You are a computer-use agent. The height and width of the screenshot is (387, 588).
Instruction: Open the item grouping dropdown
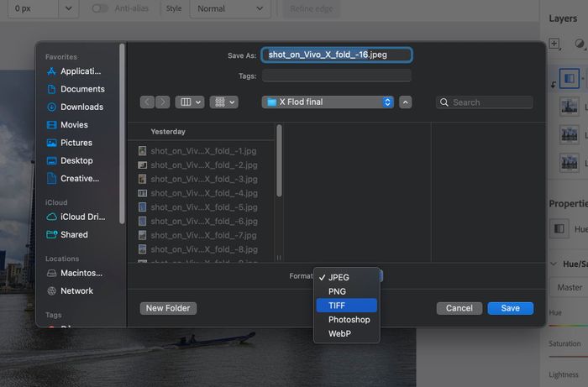[x=224, y=102]
